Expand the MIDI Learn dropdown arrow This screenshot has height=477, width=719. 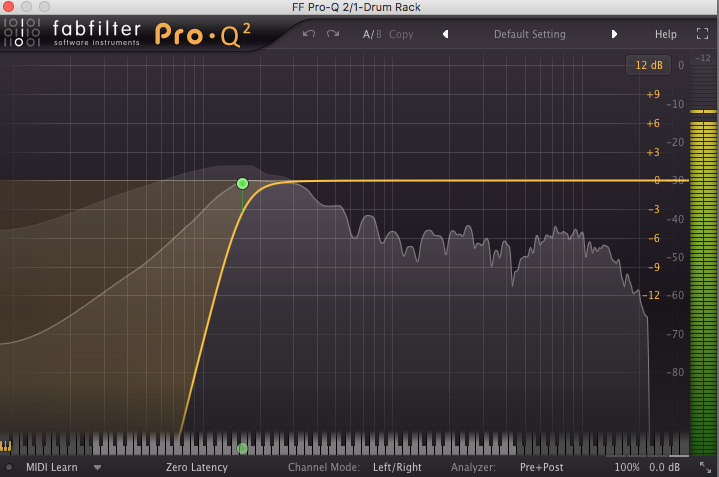(97, 468)
